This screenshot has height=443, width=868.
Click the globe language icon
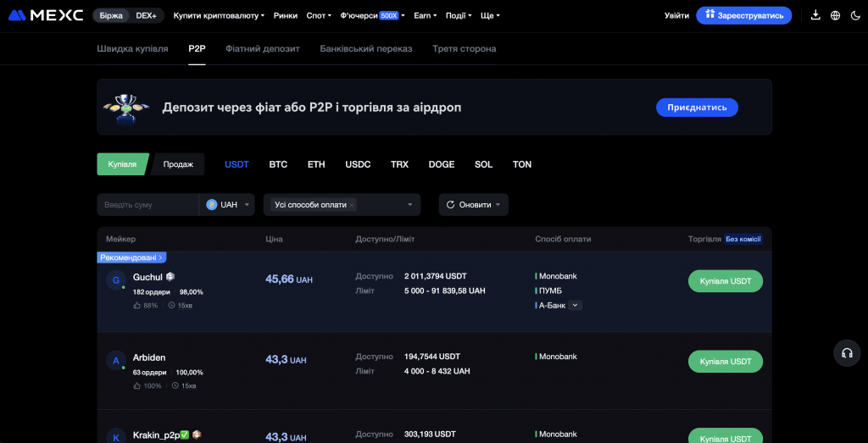point(835,15)
